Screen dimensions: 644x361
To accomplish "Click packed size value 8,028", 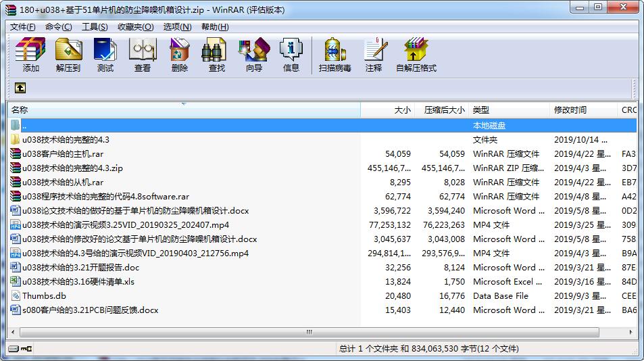I will [454, 183].
